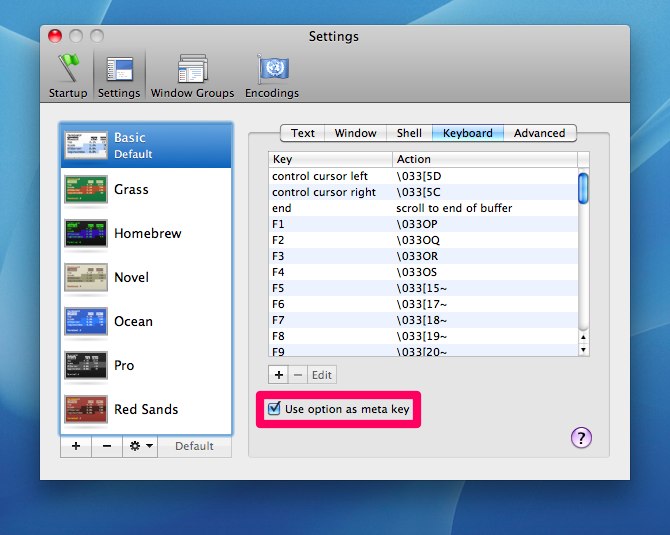Click the key list scrollbar thumb

(x=583, y=188)
